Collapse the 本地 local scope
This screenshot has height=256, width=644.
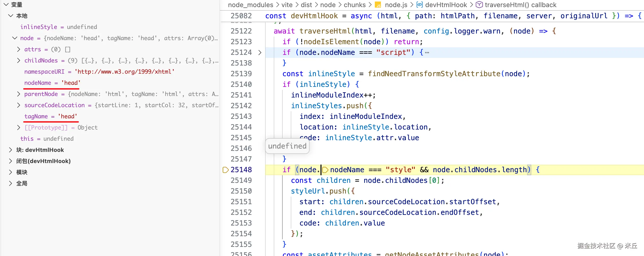pos(11,16)
